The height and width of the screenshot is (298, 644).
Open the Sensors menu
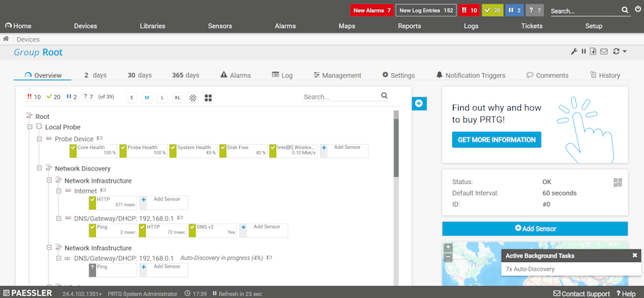point(220,26)
